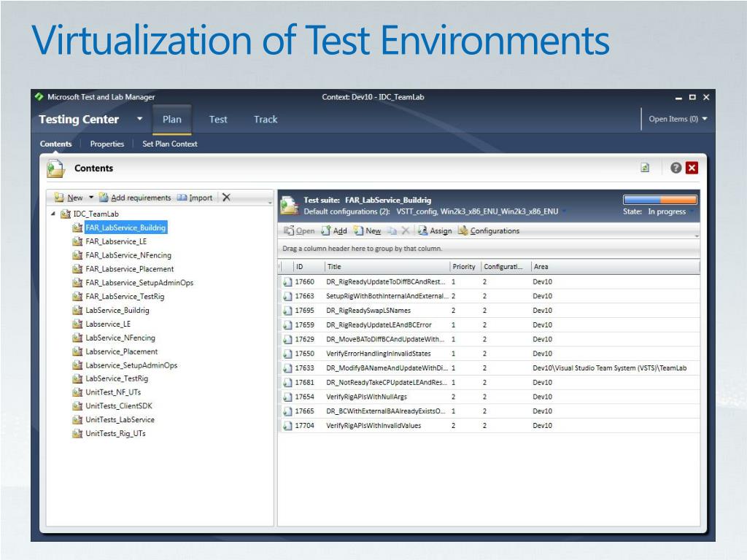Switch to the Track tab
747x560 pixels.
pyautogui.click(x=266, y=119)
